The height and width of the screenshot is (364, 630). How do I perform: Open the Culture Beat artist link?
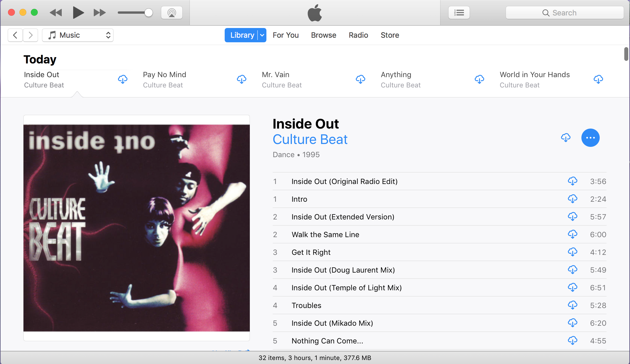310,140
